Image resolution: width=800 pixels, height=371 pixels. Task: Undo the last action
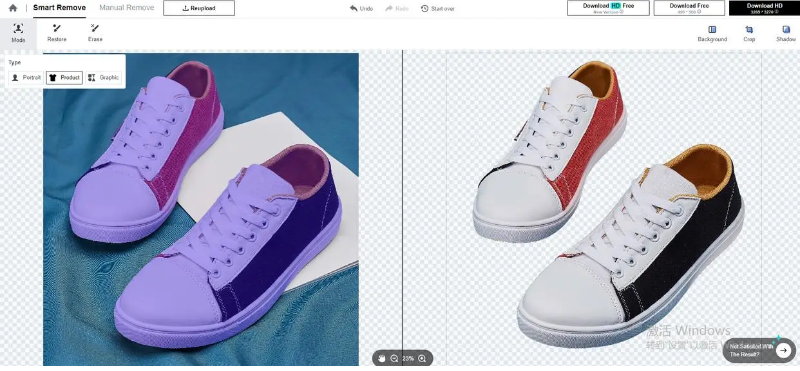[x=361, y=9]
